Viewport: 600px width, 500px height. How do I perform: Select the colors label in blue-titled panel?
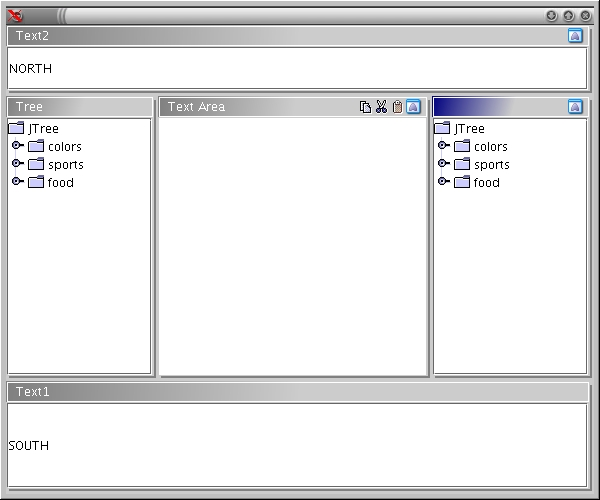pyautogui.click(x=491, y=147)
